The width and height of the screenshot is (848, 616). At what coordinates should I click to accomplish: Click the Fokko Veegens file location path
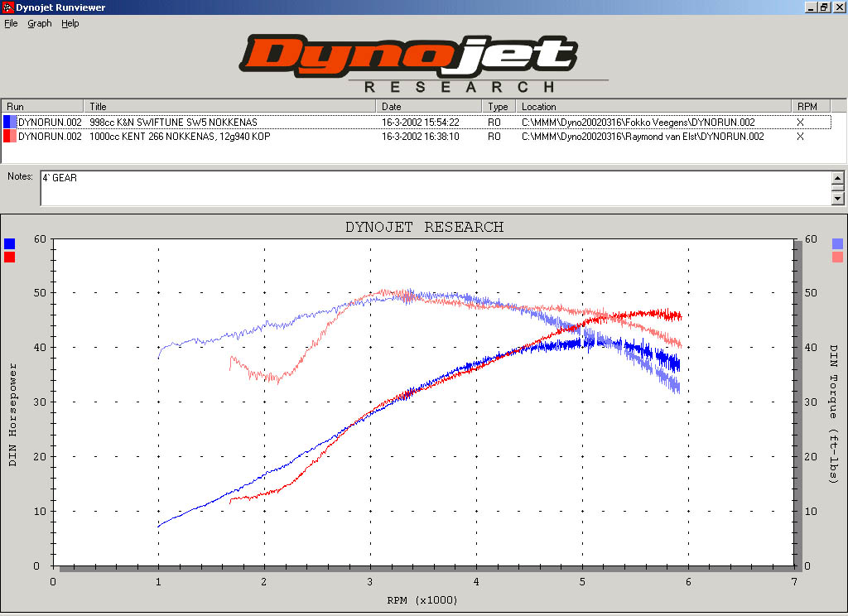[x=638, y=123]
